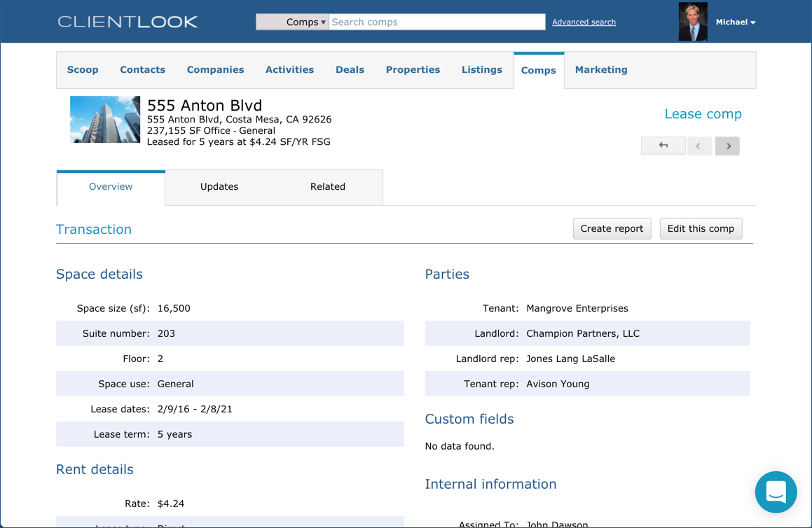The image size is (812, 528).
Task: Click the previous comp arrow
Action: coord(699,146)
